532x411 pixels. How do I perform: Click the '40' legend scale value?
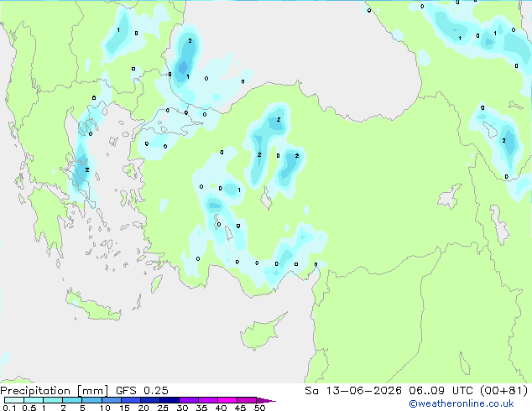tap(221, 408)
